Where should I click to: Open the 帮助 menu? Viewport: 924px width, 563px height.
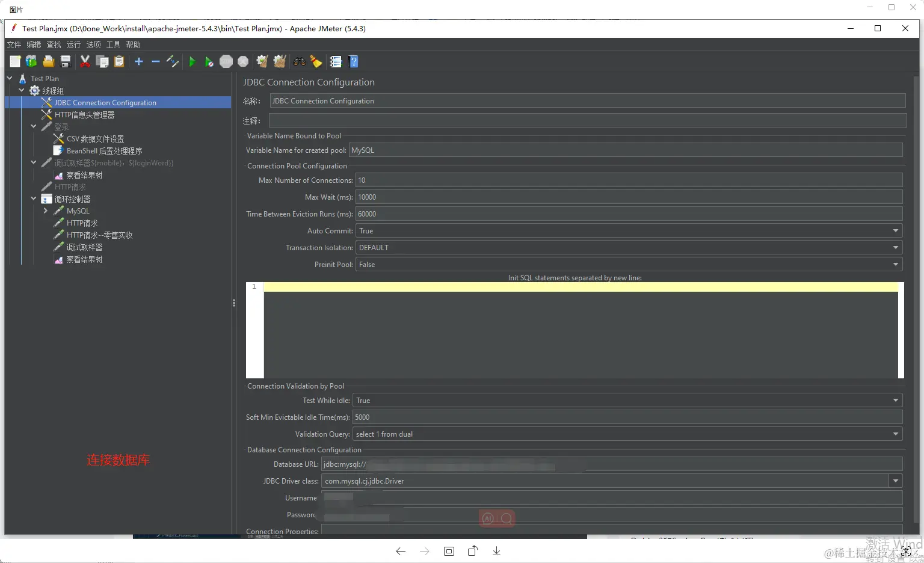point(133,45)
